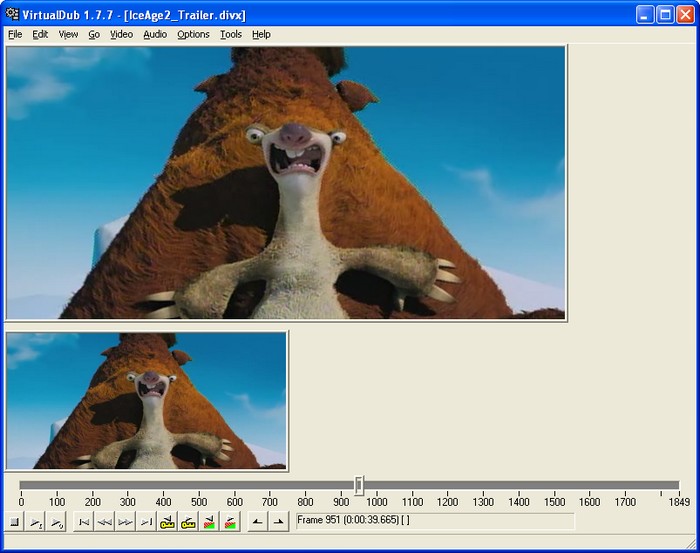Click the window resize grip in corner
Image resolution: width=700 pixels, height=553 pixels.
click(690, 543)
